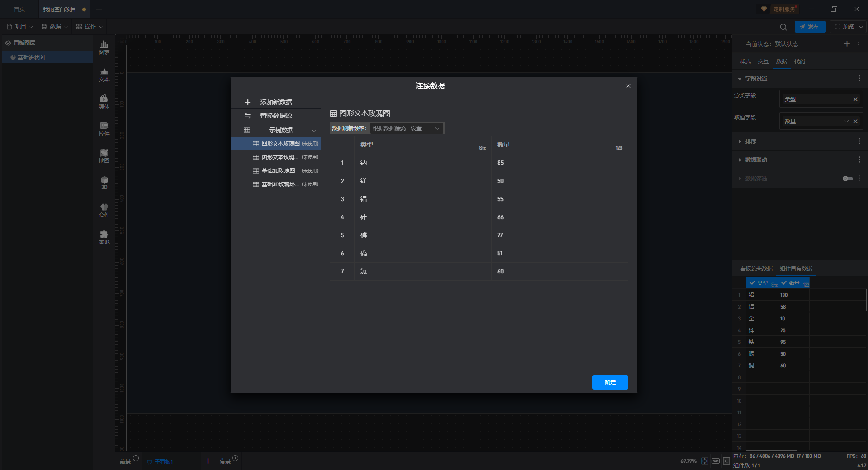Open a new tab with the plus icon
The image size is (868, 470).
tap(99, 9)
